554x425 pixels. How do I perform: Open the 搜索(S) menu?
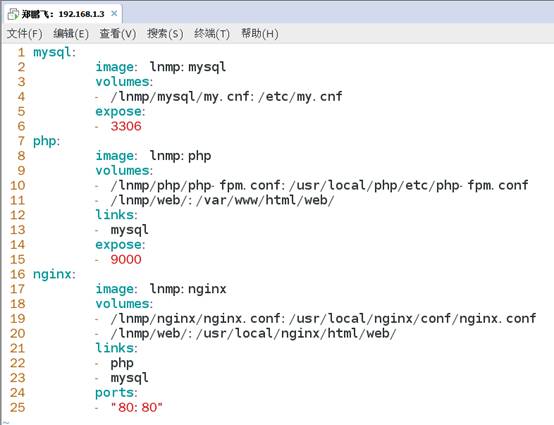point(165,34)
